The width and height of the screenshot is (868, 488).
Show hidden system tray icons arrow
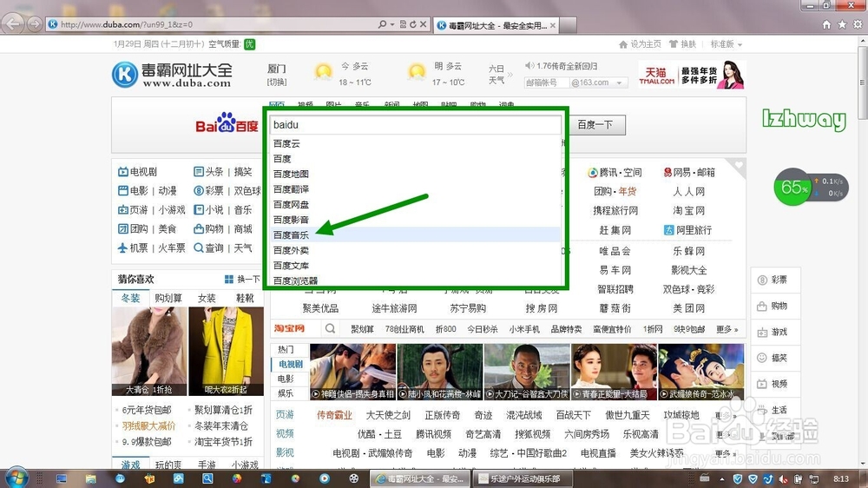[722, 479]
